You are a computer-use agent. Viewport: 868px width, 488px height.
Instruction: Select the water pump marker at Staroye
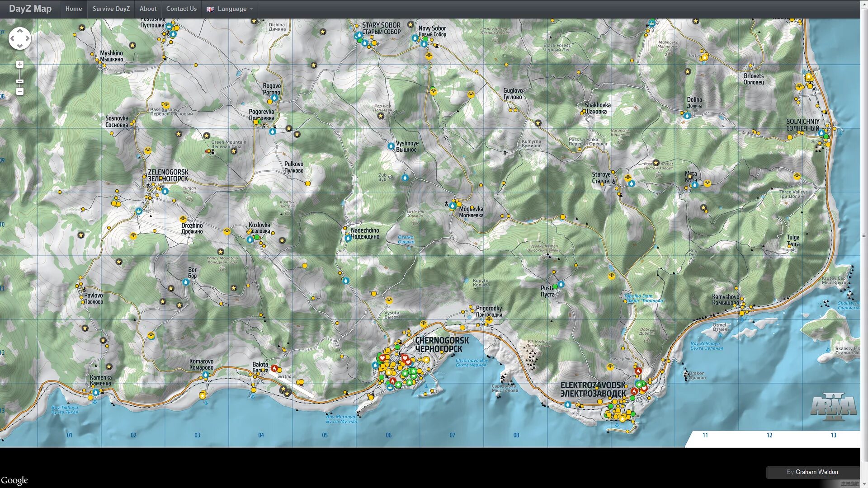(632, 183)
